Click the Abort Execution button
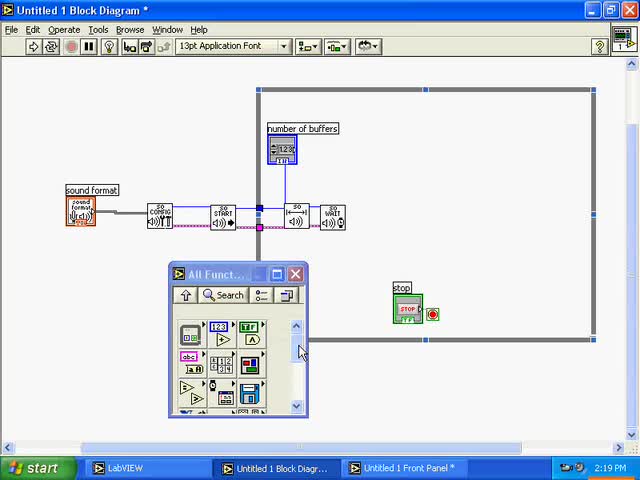The width and height of the screenshot is (640, 480). (71, 47)
